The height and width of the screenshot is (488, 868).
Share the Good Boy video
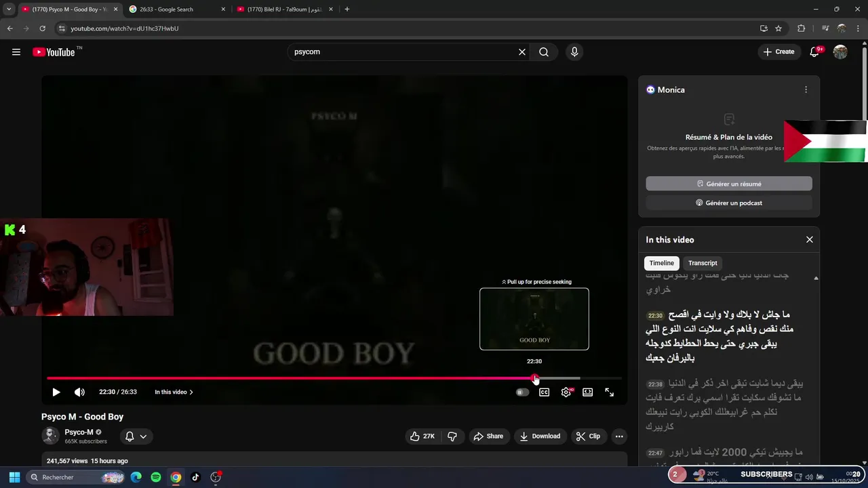(x=488, y=436)
